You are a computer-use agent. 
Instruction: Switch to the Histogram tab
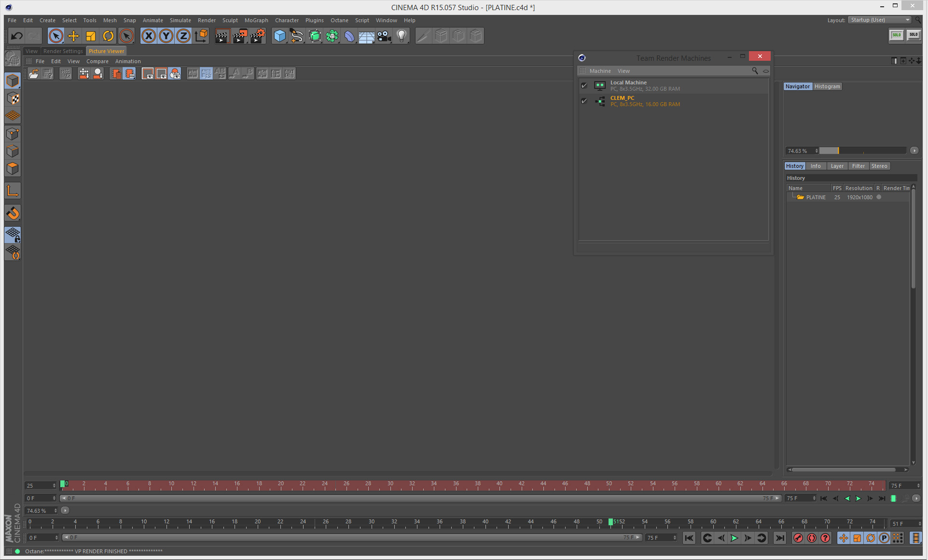[827, 86]
